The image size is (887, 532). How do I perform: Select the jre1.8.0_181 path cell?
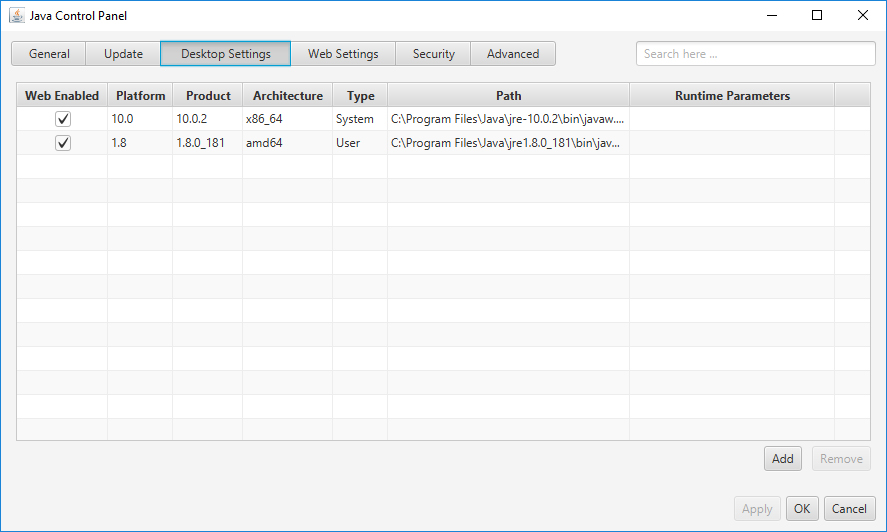click(508, 143)
